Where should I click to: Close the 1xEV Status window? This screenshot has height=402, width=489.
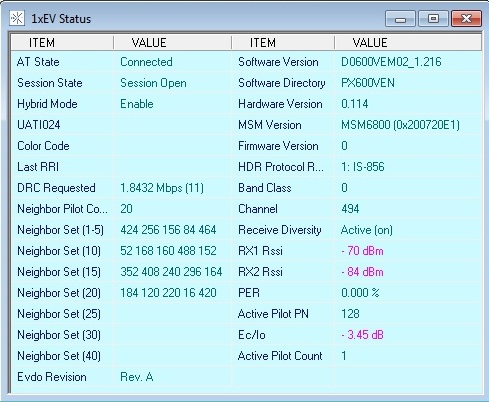click(x=466, y=19)
